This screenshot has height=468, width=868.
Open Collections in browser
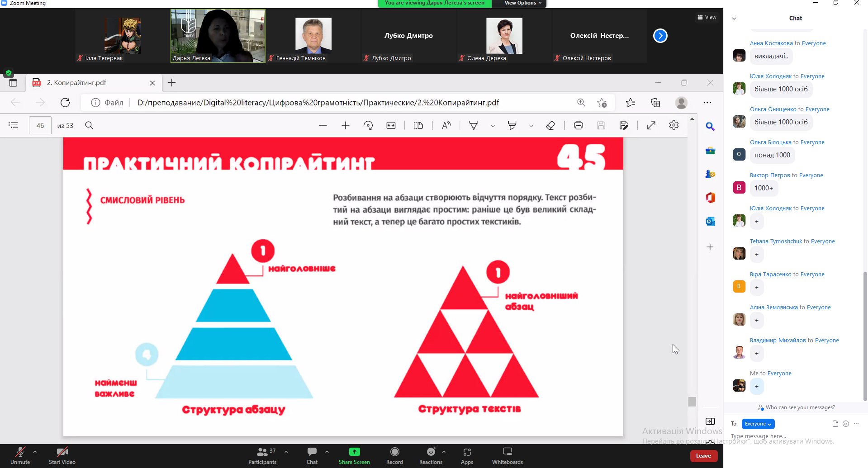[655, 103]
